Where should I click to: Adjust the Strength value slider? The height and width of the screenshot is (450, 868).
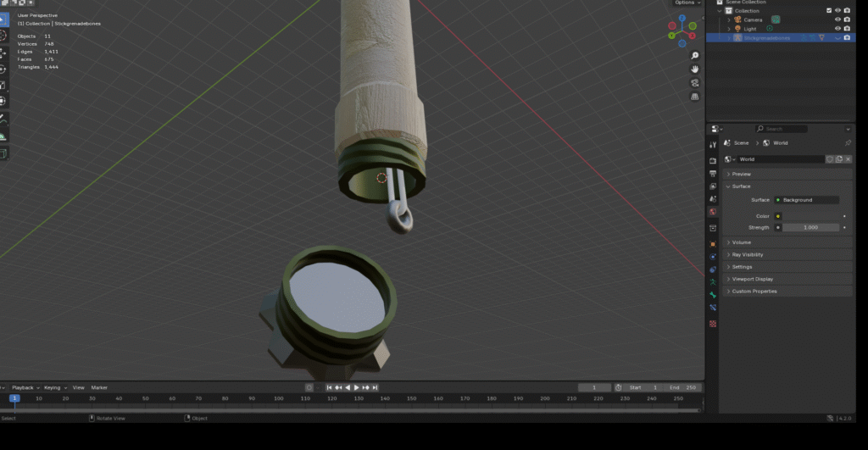(810, 227)
